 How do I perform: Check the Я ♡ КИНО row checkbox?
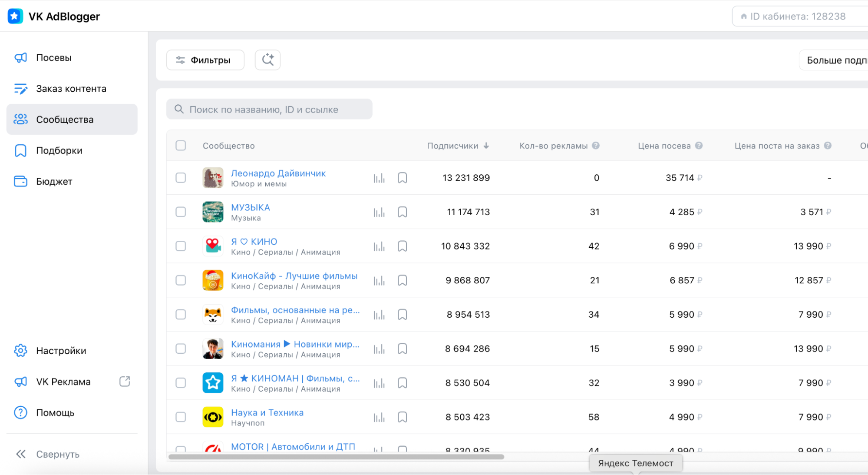(181, 246)
